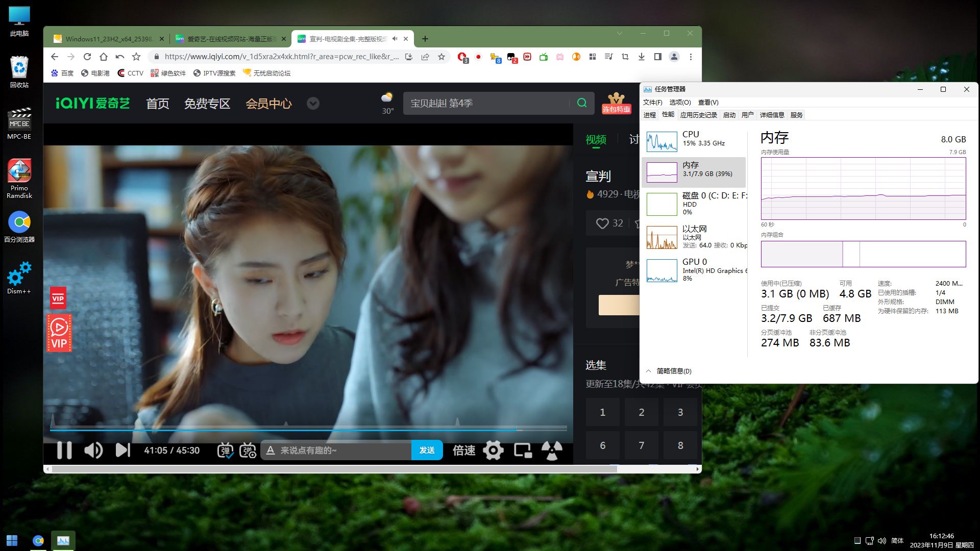The image size is (980, 551).
Task: Pause the video with the pause button
Action: (64, 450)
